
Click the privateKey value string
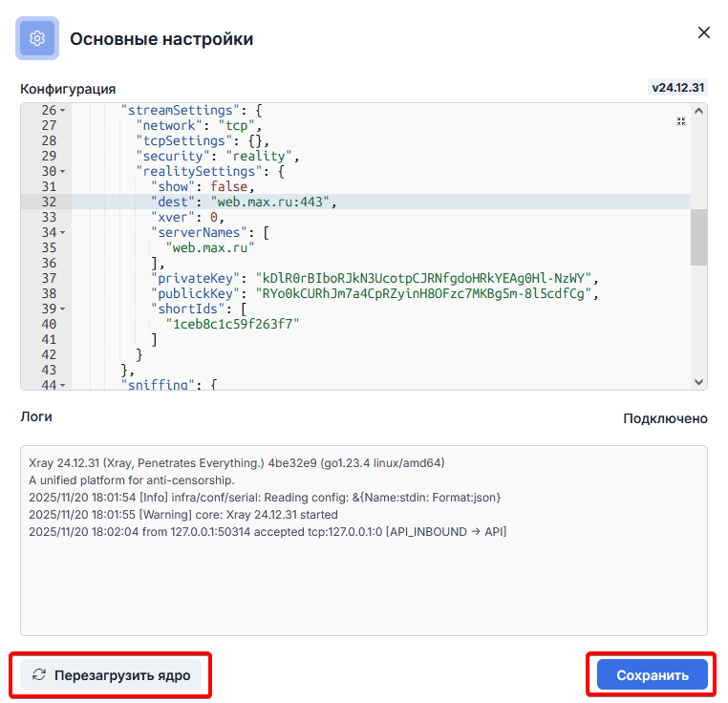[x=429, y=279]
